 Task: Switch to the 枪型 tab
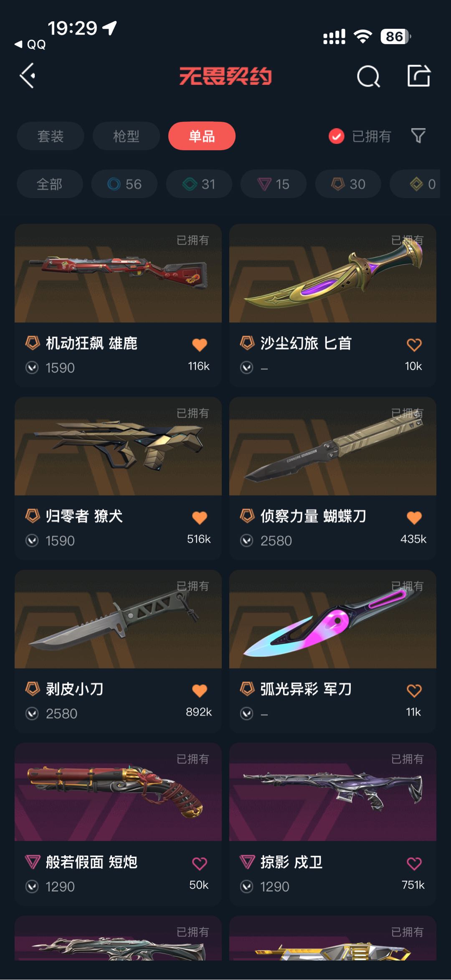click(126, 136)
